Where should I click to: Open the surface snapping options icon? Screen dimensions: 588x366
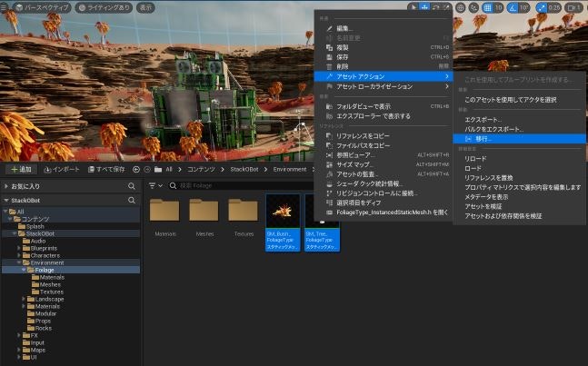473,7
